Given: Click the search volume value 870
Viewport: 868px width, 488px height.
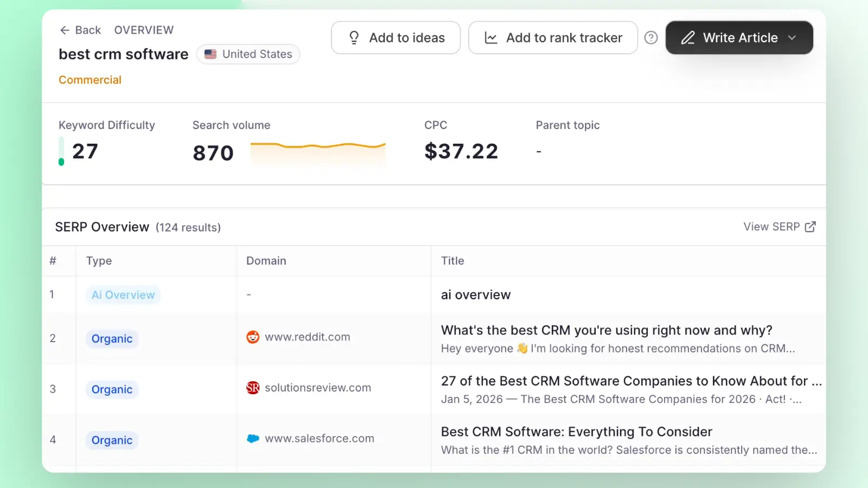Looking at the screenshot, I should 213,153.
